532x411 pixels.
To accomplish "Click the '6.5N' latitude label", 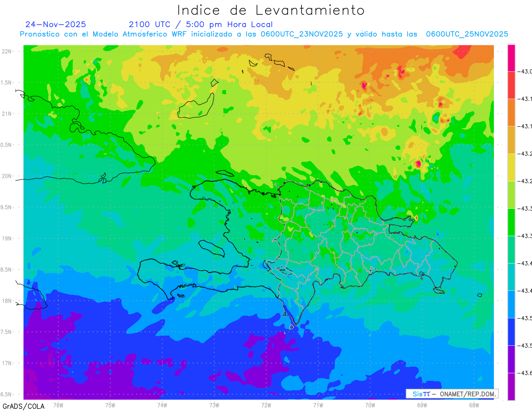I will click(6, 395).
